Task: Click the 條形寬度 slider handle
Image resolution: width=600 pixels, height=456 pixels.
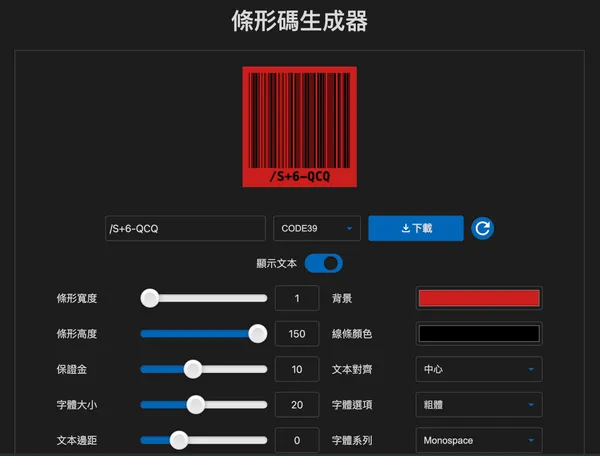Action: tap(150, 298)
